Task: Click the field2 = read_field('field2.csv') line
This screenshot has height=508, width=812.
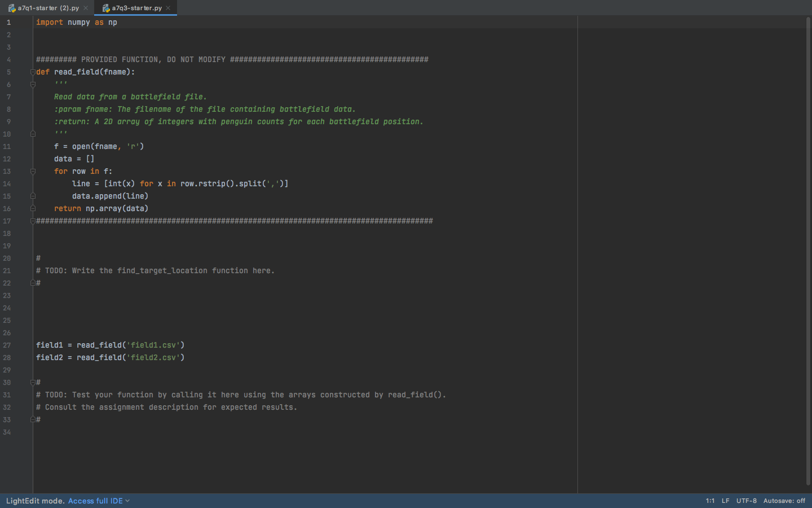Action: click(x=111, y=358)
